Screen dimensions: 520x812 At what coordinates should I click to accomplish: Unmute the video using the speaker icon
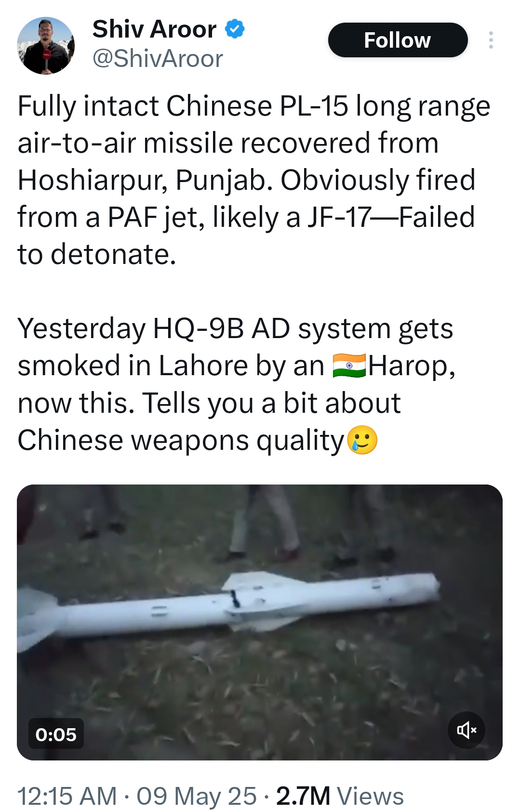point(467,730)
